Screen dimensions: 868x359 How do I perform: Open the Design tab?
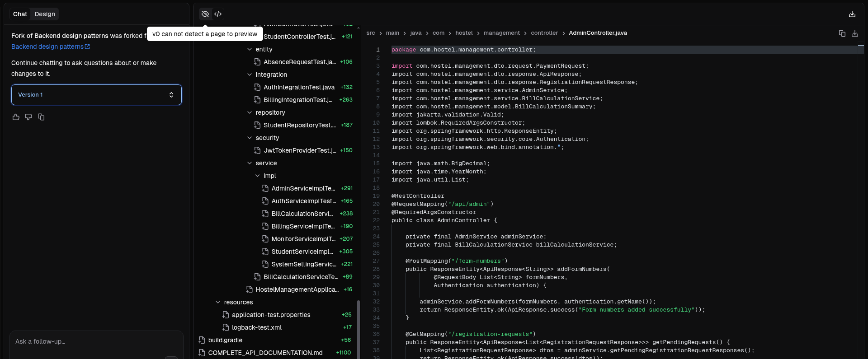[45, 14]
